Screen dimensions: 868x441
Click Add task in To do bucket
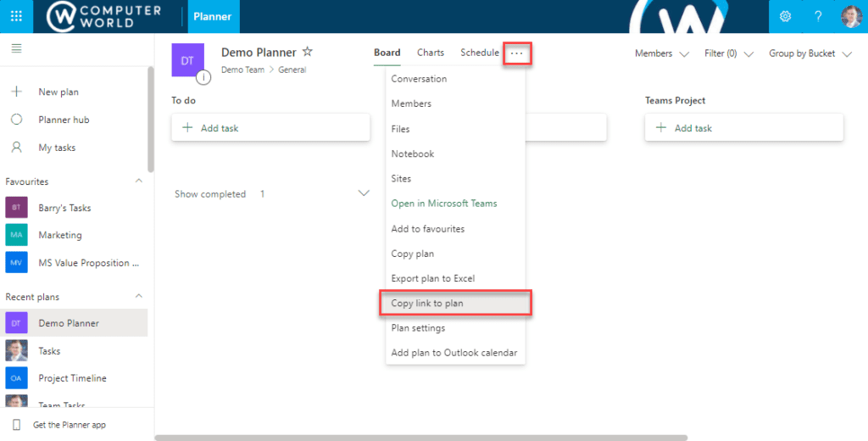pos(270,128)
